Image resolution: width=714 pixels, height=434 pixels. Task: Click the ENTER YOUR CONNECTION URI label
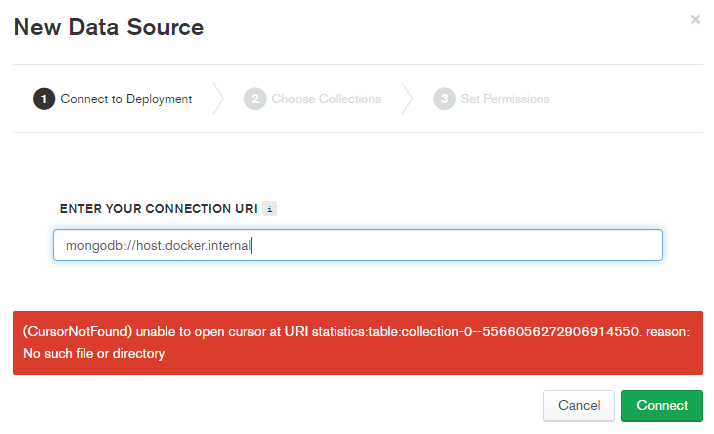coord(158,209)
